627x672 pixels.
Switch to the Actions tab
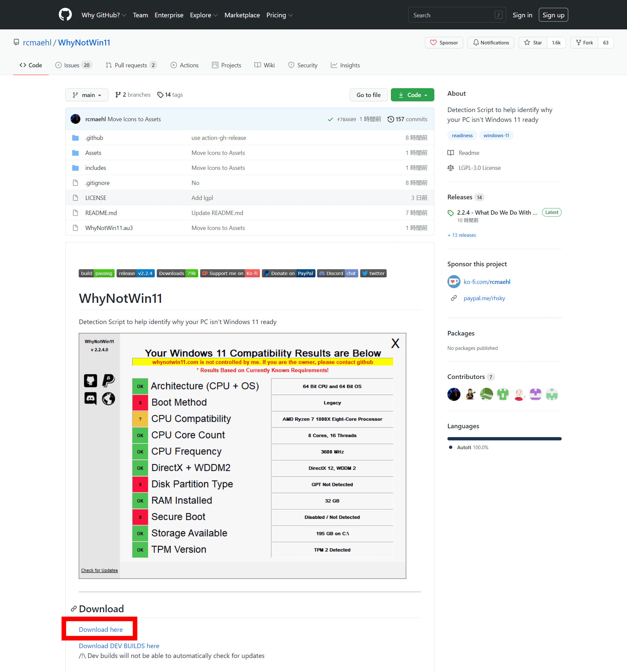tap(185, 65)
